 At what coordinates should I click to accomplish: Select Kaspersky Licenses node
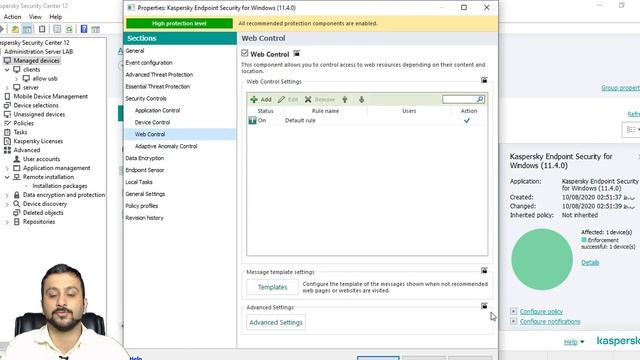[x=38, y=141]
